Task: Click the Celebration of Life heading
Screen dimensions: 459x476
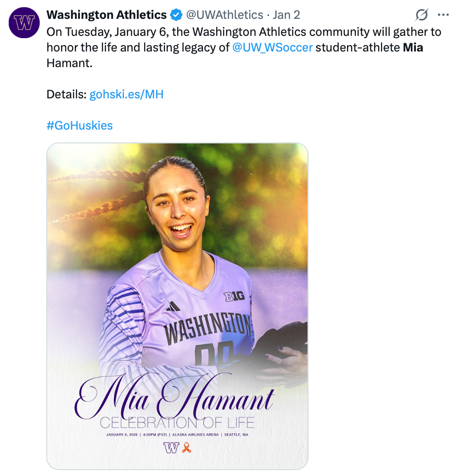Action: coord(177,422)
